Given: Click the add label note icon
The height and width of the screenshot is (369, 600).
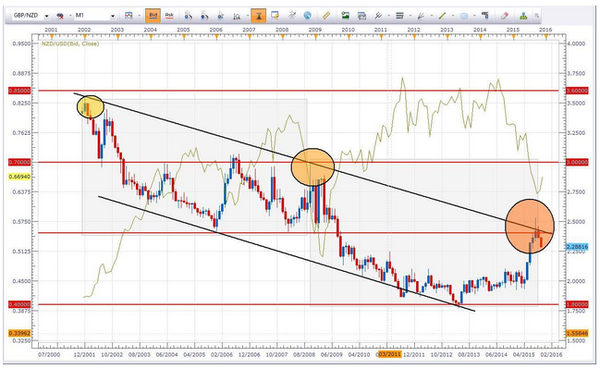Looking at the screenshot, I should click(275, 15).
